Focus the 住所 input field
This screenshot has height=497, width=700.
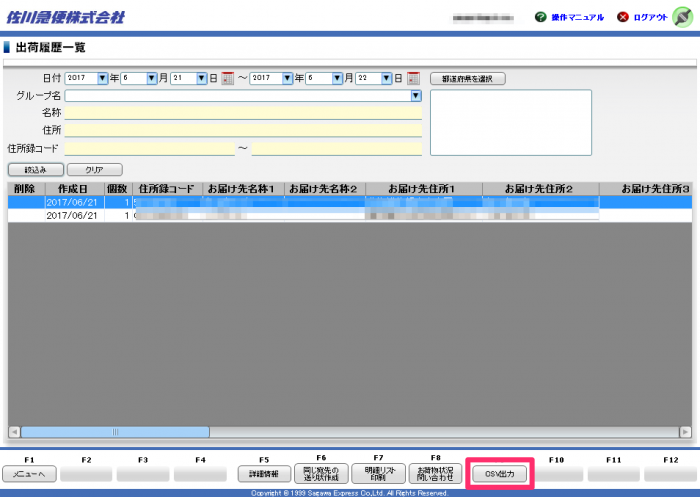[x=243, y=130]
